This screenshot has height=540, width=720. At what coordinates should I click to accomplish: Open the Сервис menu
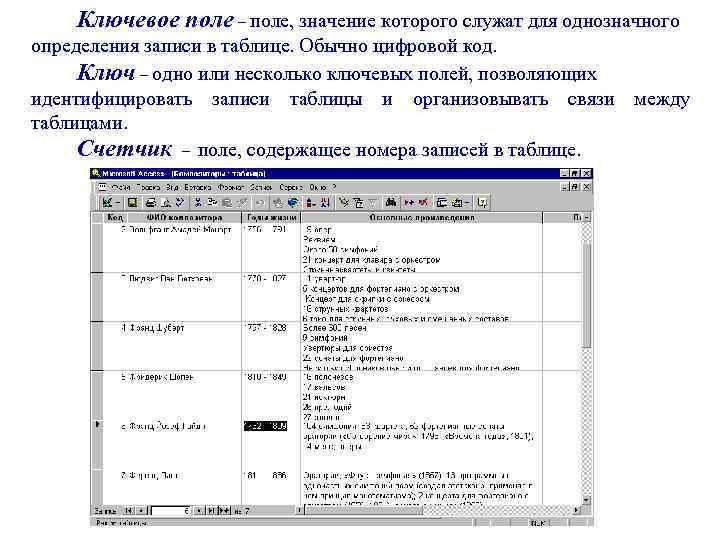[x=291, y=187]
